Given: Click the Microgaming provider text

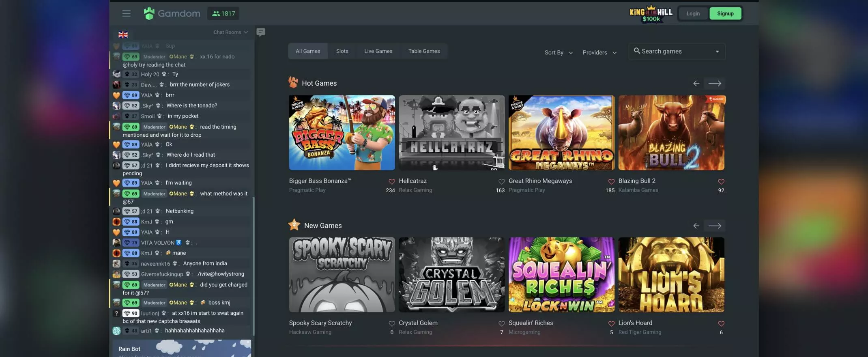Looking at the screenshot, I should coord(524,332).
